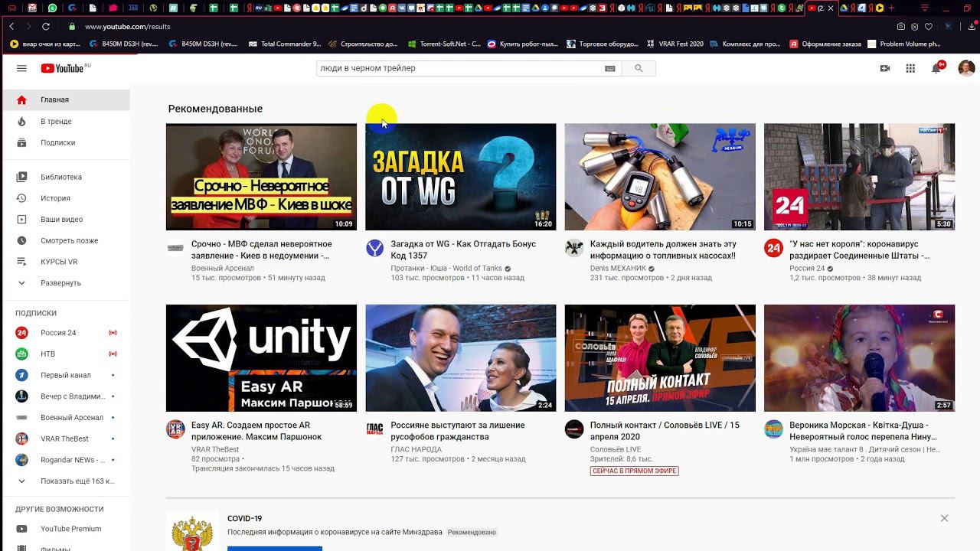This screenshot has width=980, height=551.
Task: Open YouTube Premium in sidebar
Action: [65, 529]
